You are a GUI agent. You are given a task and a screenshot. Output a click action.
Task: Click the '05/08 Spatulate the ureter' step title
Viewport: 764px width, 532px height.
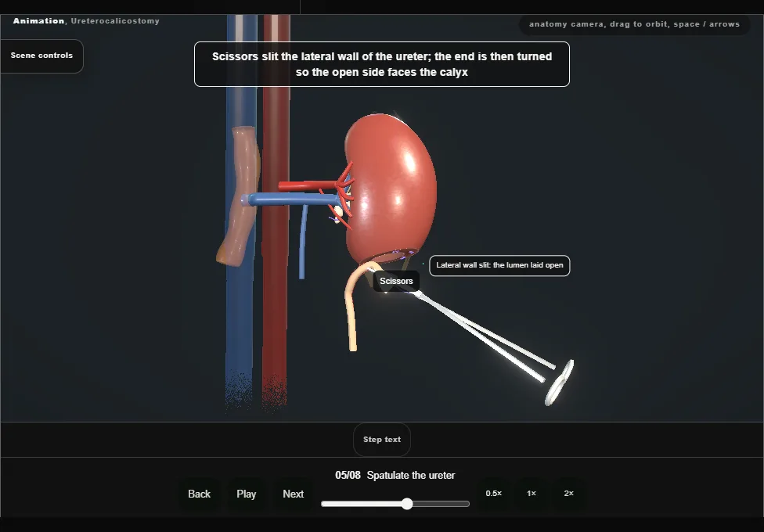click(x=395, y=476)
